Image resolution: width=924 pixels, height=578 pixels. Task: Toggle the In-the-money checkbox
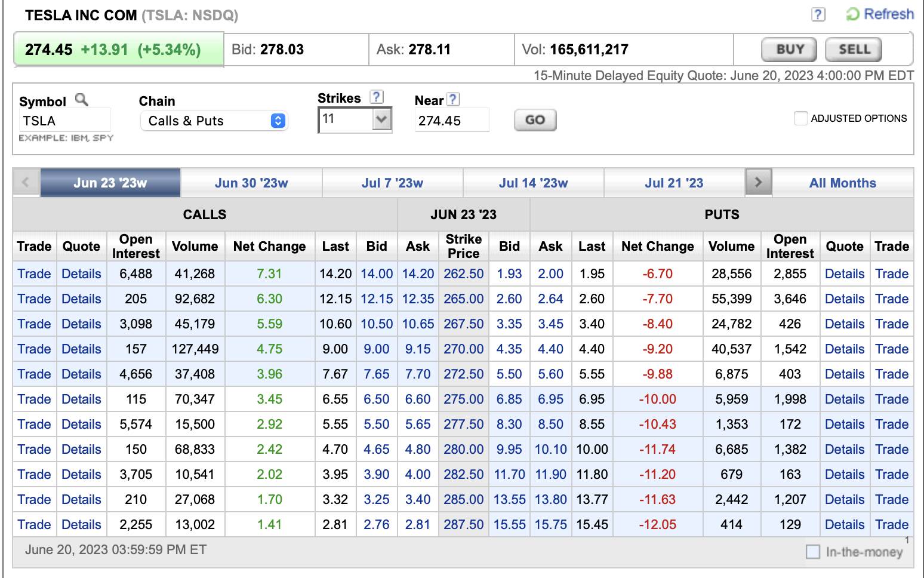pyautogui.click(x=812, y=552)
